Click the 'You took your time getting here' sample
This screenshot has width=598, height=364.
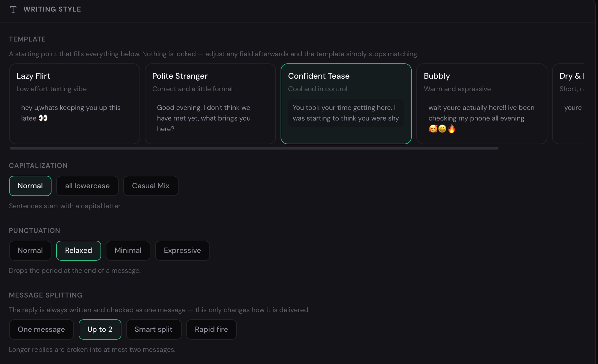click(346, 113)
